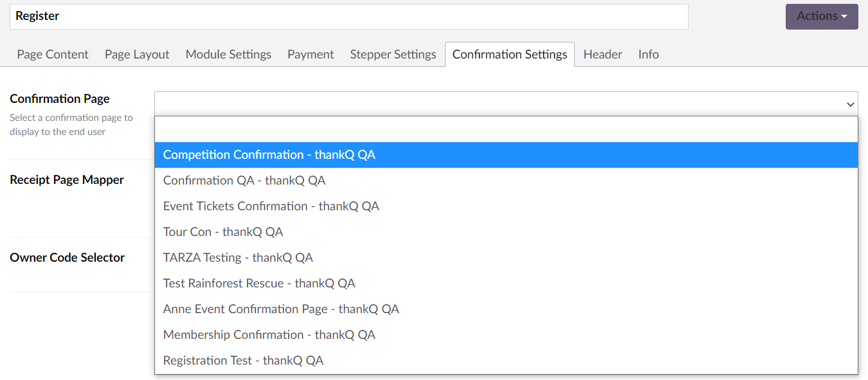
Task: Open the Actions dropdown button
Action: tap(821, 16)
